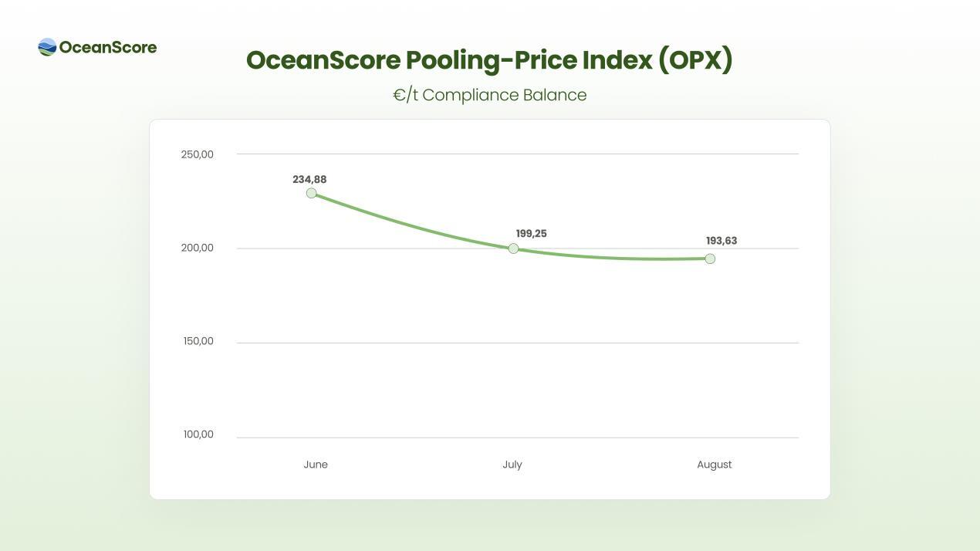This screenshot has height=551, width=980.
Task: Click the OceanScore brand name text
Action: click(x=108, y=47)
